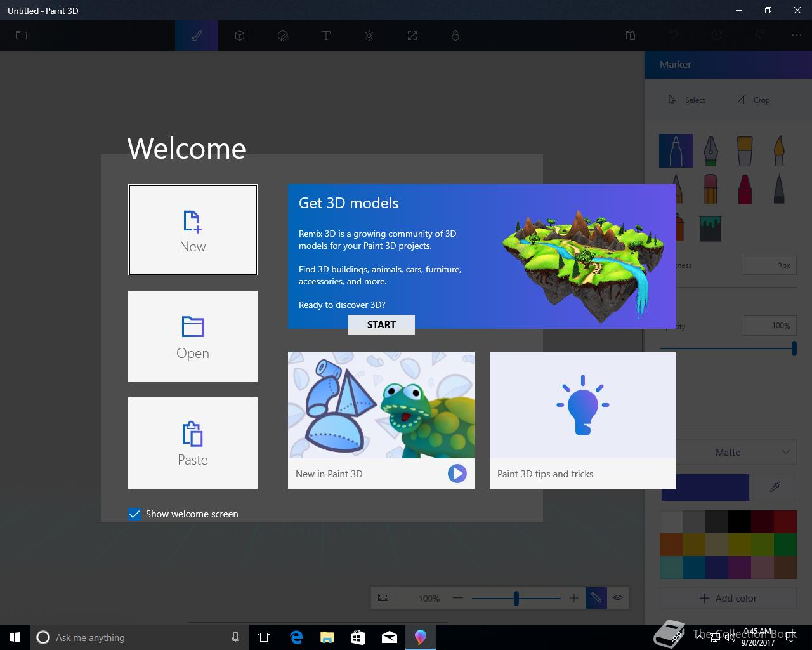Open the expanded menu folder icon
The image size is (812, 650).
tap(22, 36)
